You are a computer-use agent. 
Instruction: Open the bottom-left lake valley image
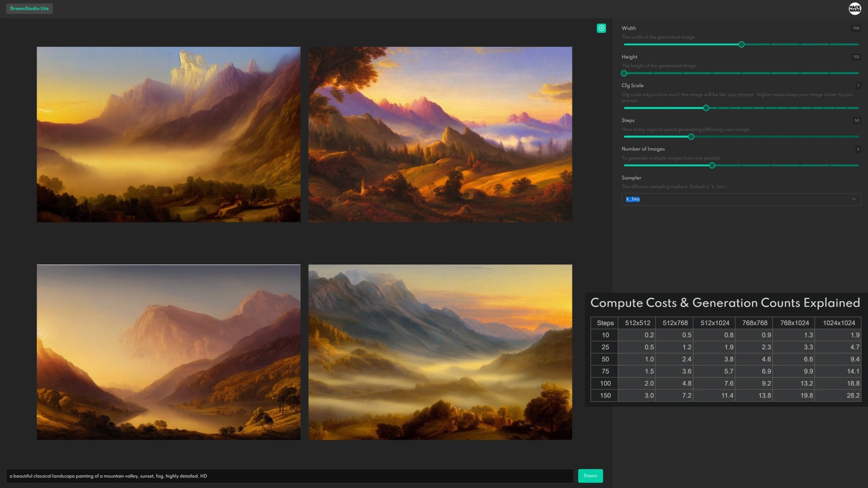169,352
